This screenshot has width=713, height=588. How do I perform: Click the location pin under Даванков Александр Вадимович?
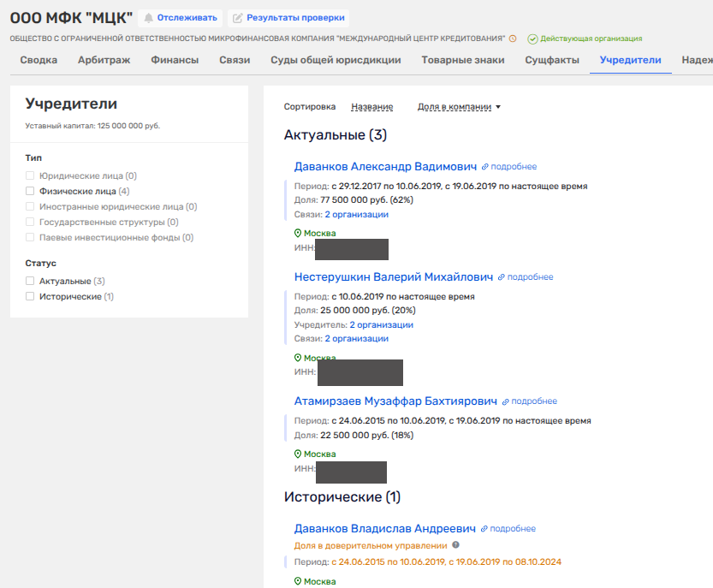[x=298, y=234]
